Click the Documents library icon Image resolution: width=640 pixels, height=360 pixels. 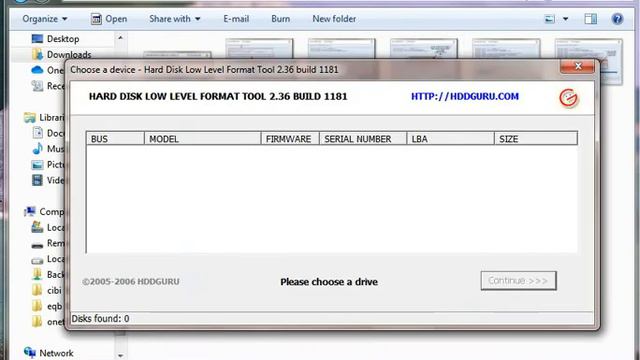[37, 133]
